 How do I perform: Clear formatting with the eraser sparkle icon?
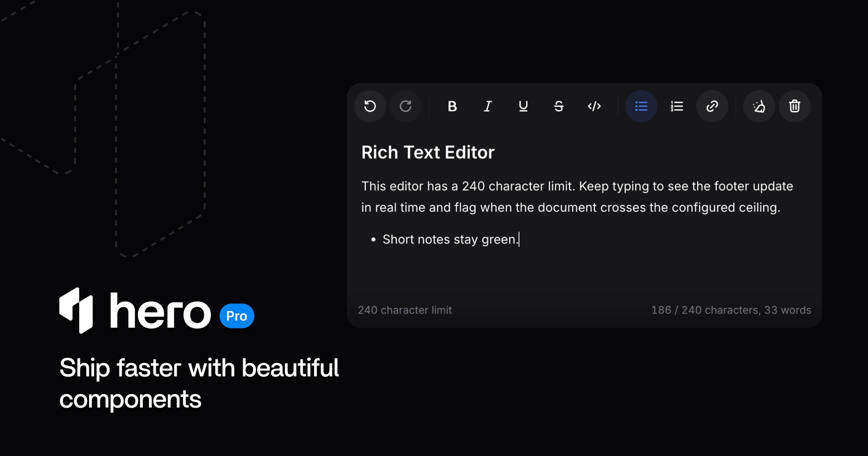[x=759, y=106]
